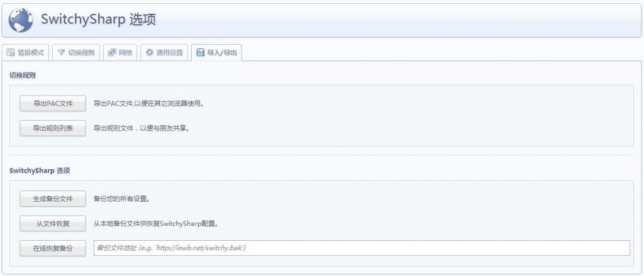Click the 从文件恢复 button
Screen dimensions: 644x276
pyautogui.click(x=53, y=223)
